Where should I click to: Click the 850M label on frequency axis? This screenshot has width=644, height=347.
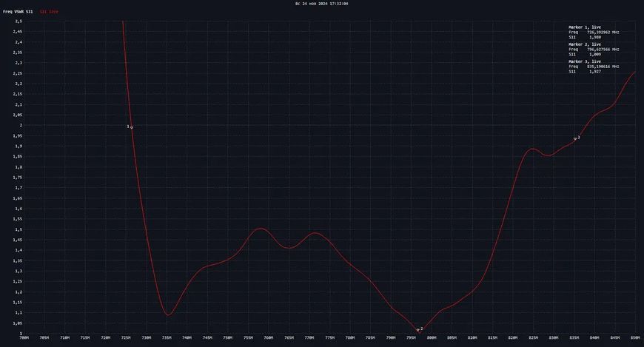(x=635, y=338)
